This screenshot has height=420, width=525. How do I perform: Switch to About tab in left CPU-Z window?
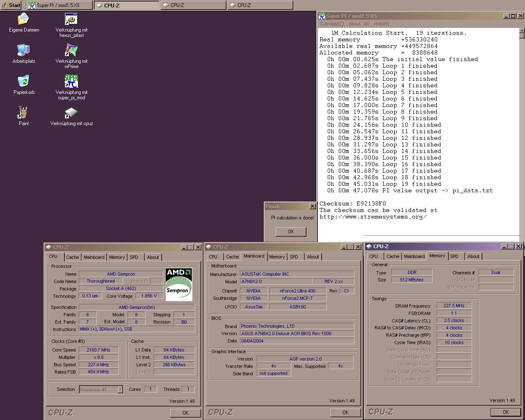153,257
